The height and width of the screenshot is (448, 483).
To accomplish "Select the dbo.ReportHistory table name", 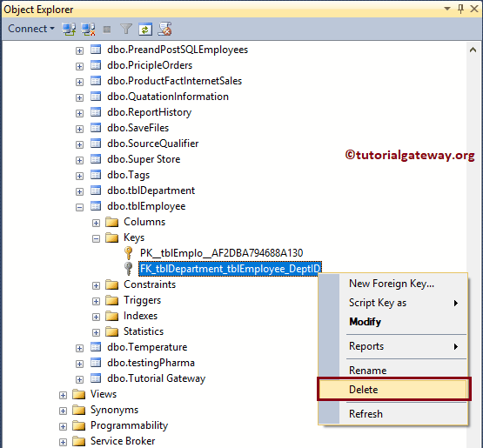I will 149,112.
